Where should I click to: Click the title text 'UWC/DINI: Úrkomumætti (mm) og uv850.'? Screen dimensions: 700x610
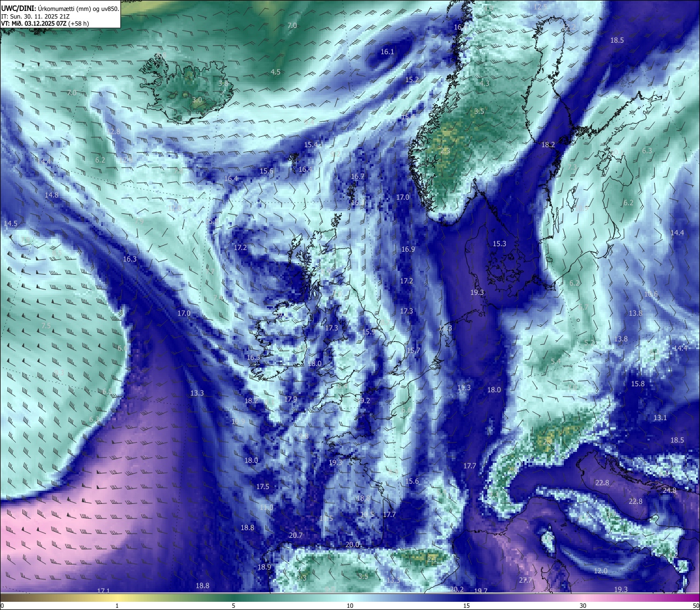60,8
